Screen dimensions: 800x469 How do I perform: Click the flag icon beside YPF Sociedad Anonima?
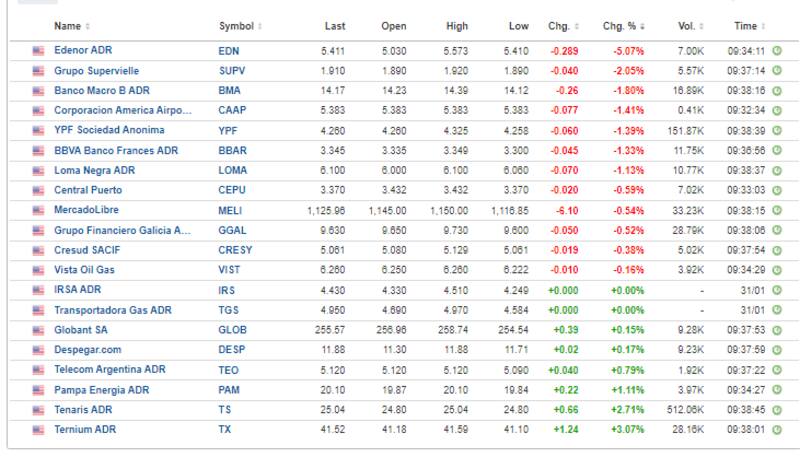point(39,130)
